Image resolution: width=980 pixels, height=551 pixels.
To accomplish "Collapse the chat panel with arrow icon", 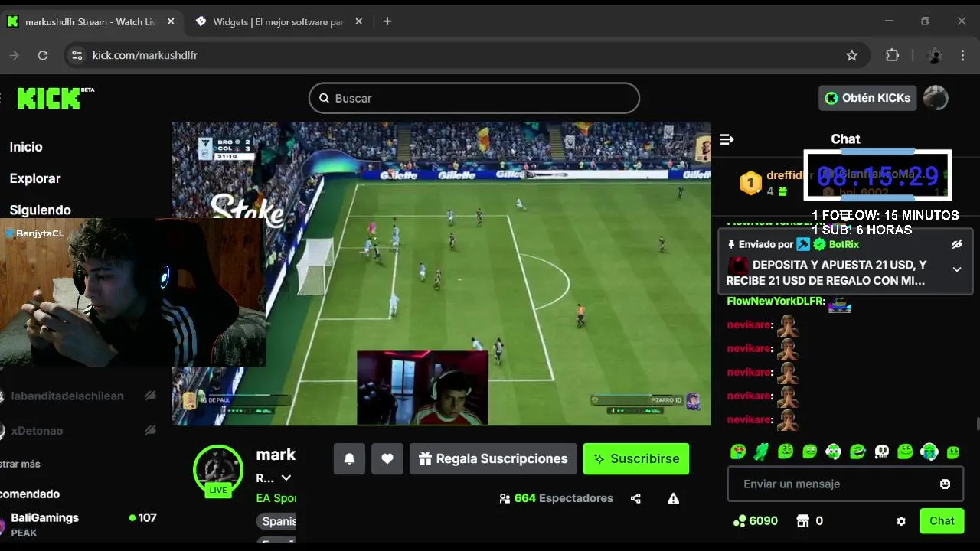I will (x=727, y=139).
